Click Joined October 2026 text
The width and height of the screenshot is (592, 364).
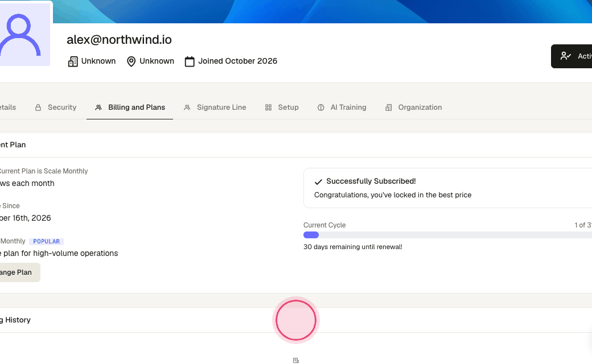click(x=238, y=61)
